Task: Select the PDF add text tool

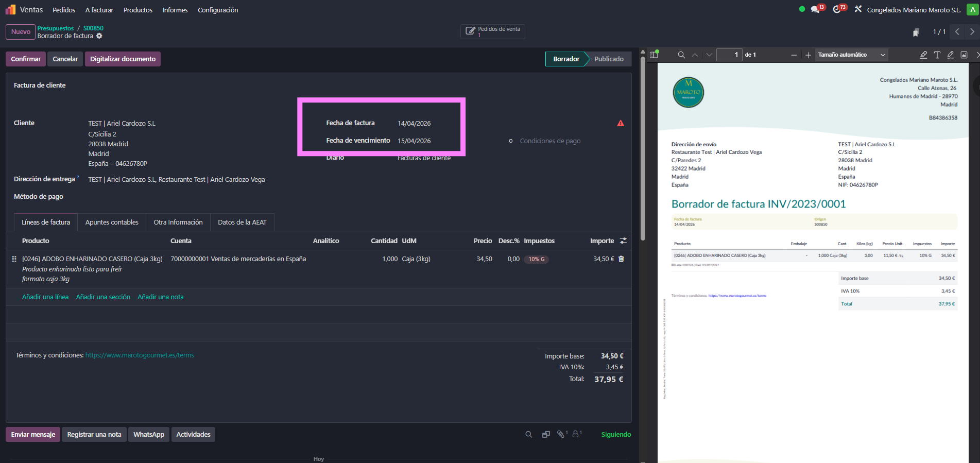Action: tap(937, 55)
